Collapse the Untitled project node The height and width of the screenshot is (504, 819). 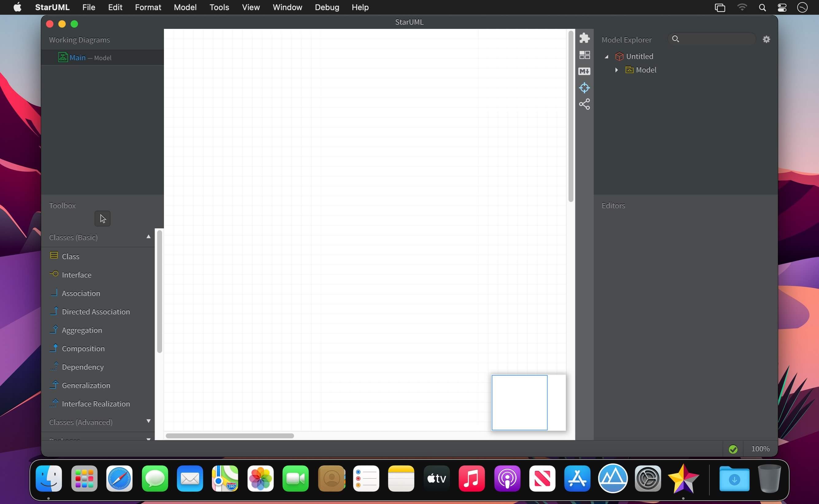(607, 57)
